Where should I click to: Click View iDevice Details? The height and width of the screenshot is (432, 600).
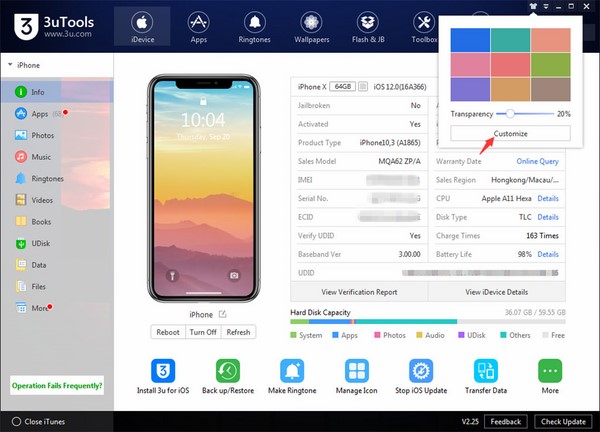click(x=497, y=292)
